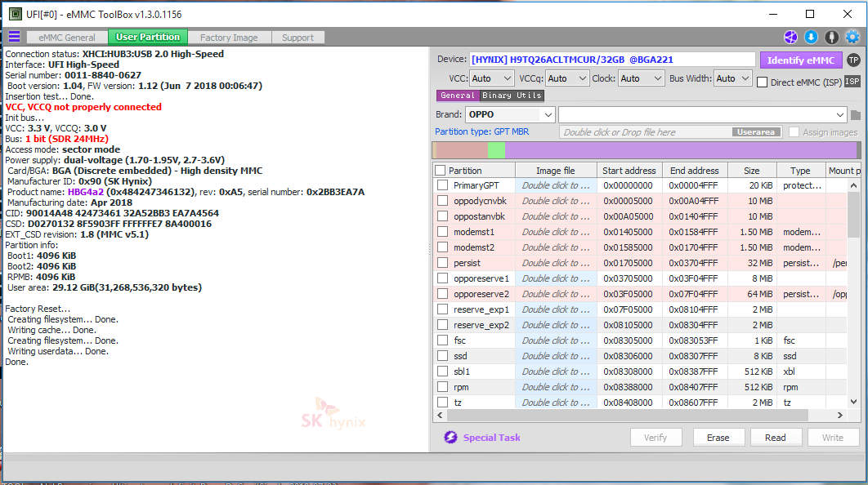Check the oppodycnvbk partition checkbox

442,201
